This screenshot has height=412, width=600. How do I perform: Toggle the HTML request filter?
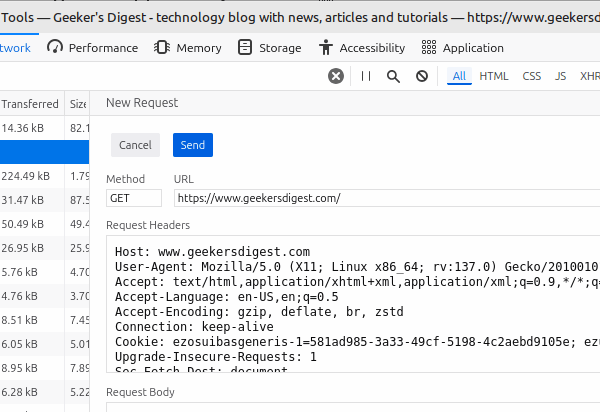tap(494, 76)
